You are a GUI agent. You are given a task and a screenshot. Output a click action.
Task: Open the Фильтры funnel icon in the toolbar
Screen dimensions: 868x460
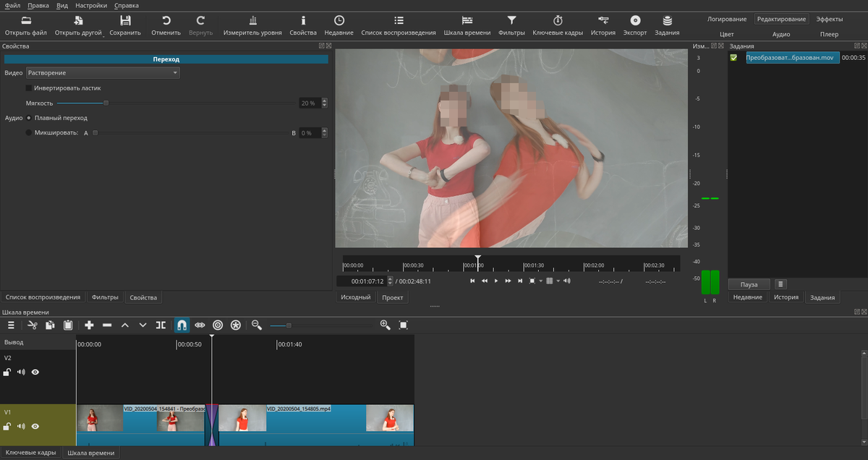pyautogui.click(x=511, y=25)
